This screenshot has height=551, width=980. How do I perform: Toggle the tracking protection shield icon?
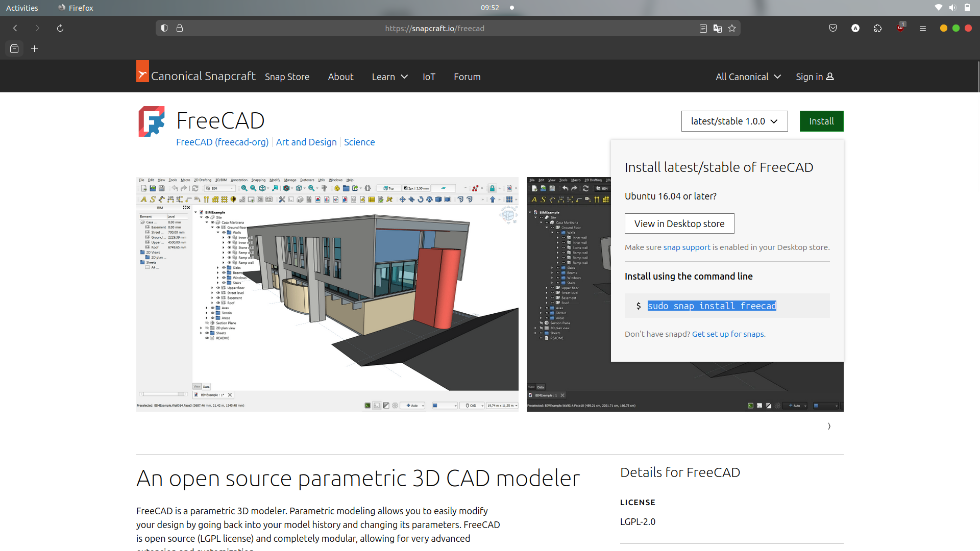pyautogui.click(x=164, y=28)
